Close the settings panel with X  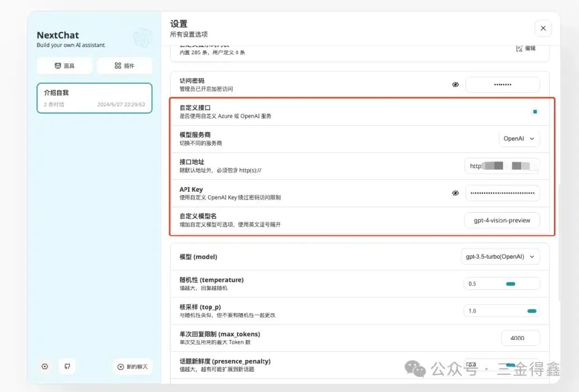coord(543,28)
